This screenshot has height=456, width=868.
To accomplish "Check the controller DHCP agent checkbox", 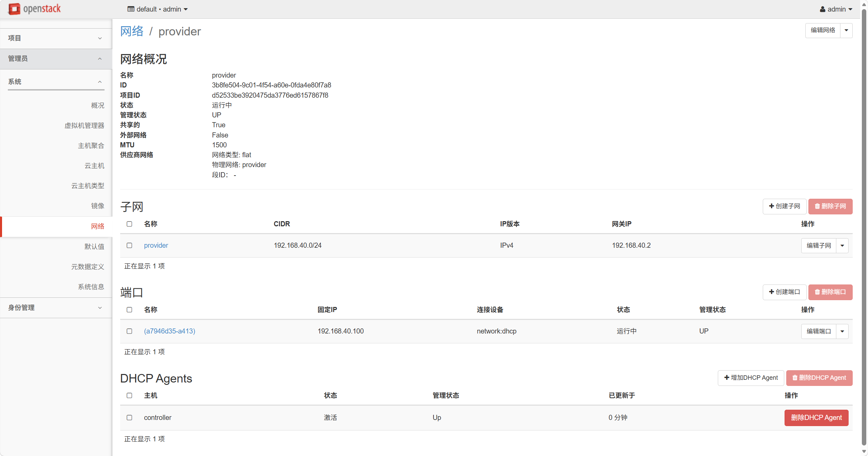I will point(129,418).
